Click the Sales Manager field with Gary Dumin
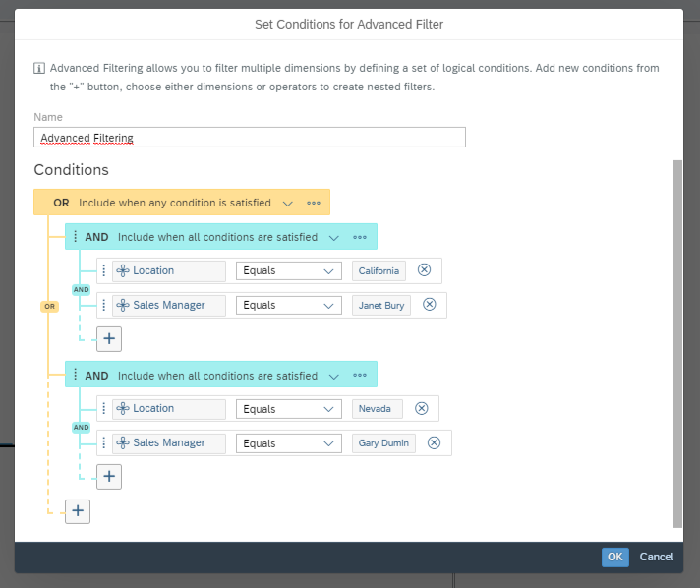 click(x=169, y=443)
